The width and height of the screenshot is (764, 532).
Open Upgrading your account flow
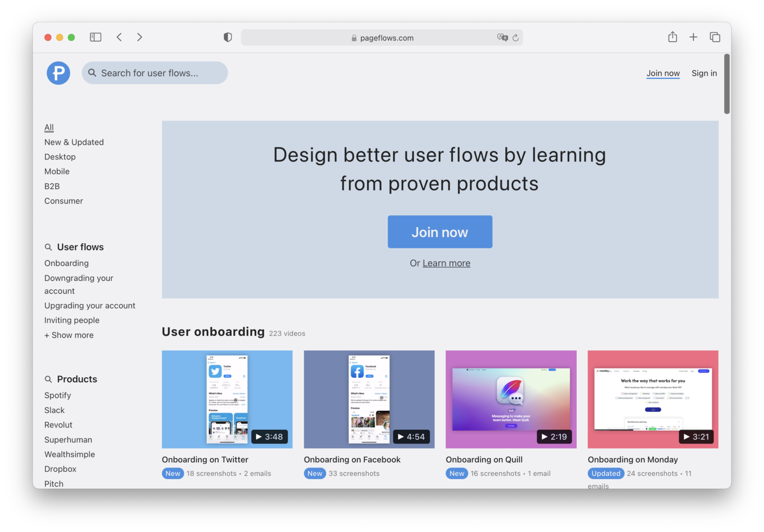[x=90, y=306]
